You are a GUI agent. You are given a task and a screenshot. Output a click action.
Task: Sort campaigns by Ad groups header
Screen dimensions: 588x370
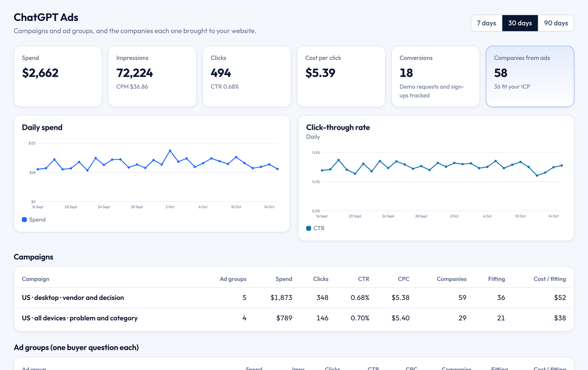[x=233, y=279]
